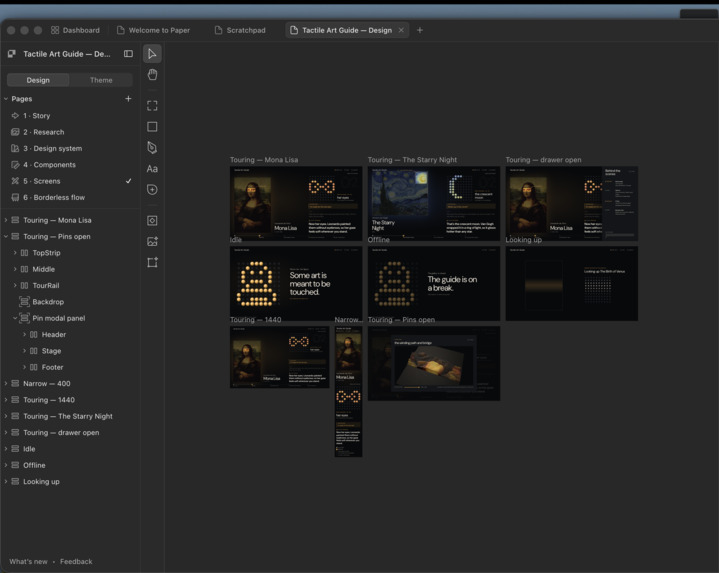
Task: Add a new page with plus
Action: tap(128, 99)
